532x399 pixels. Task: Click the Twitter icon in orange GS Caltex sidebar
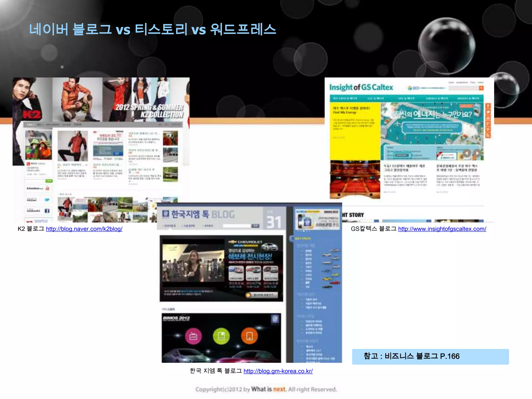click(x=488, y=112)
